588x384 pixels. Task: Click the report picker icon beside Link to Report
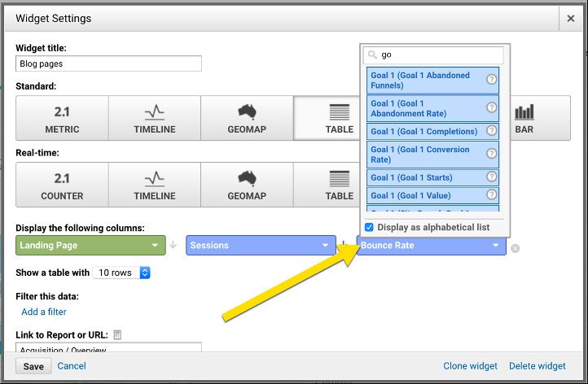point(117,334)
